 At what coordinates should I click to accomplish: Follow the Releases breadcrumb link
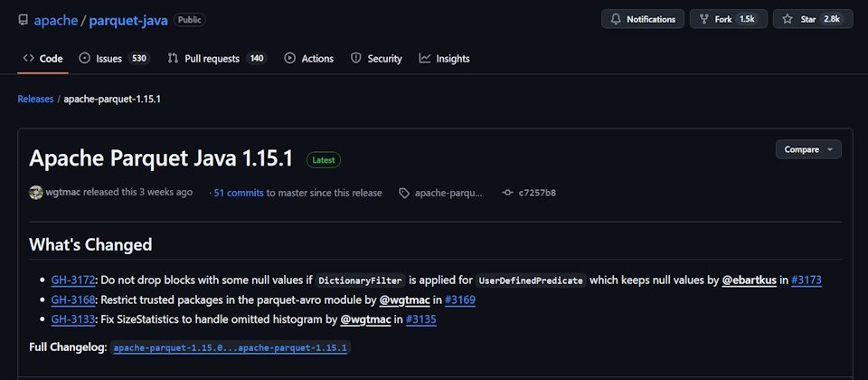pos(35,100)
